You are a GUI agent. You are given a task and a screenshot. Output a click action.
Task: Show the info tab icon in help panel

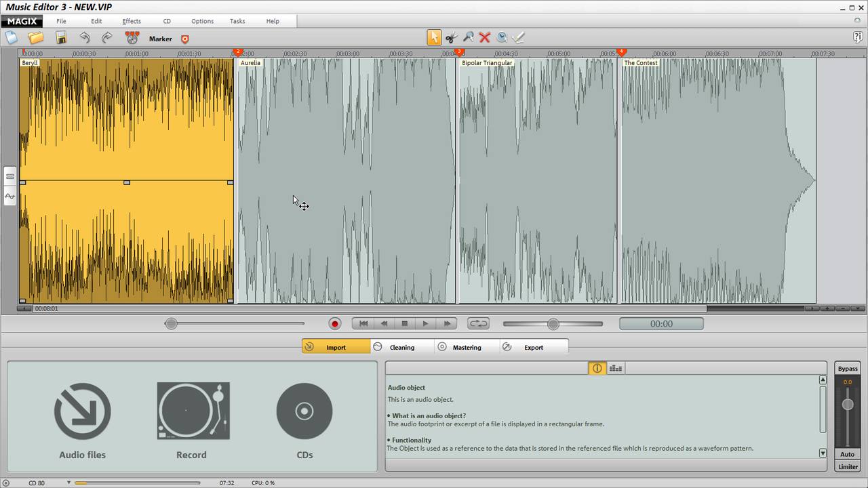tap(597, 368)
